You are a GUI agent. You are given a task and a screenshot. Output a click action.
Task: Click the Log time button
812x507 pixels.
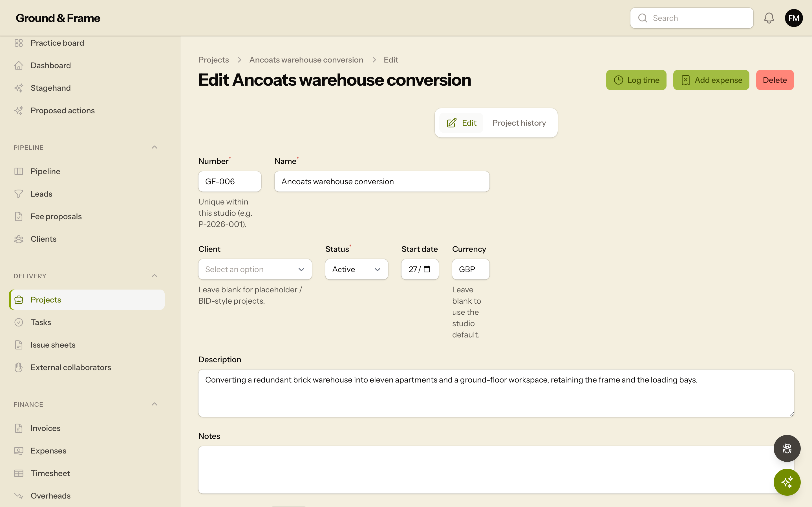(x=636, y=80)
